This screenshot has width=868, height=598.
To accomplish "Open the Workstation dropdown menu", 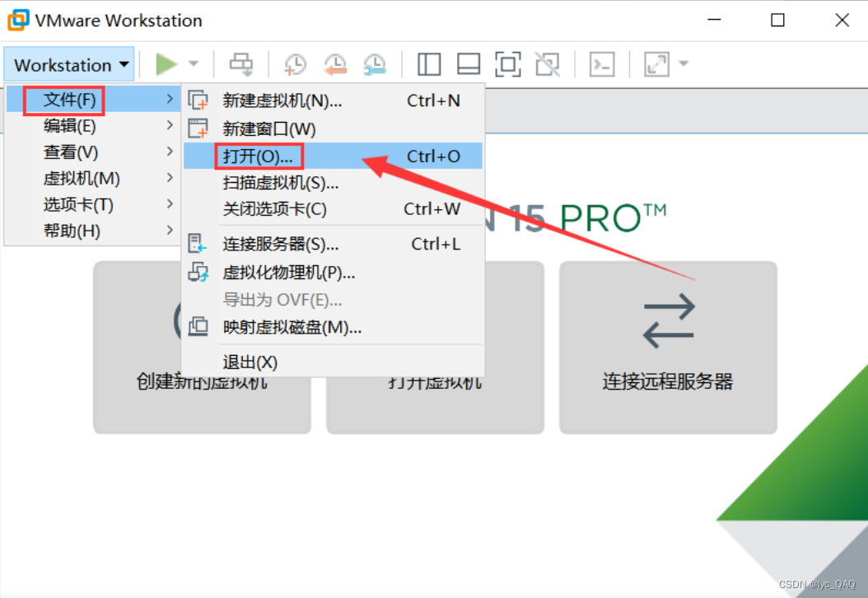I will 69,65.
